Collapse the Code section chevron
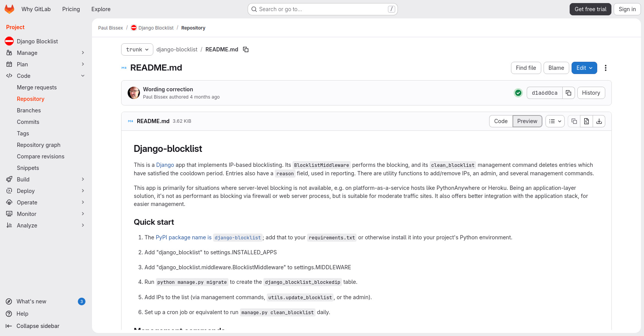The height and width of the screenshot is (336, 644). coord(83,76)
